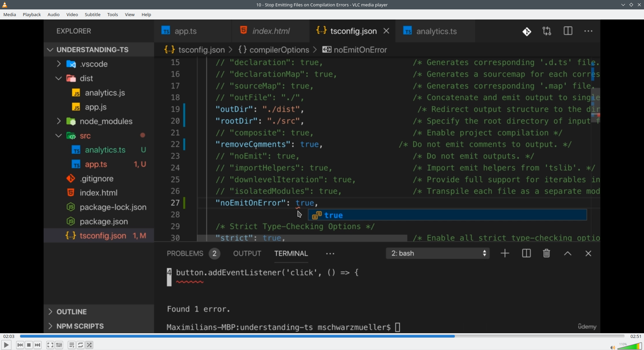Open the panel's more tabs ellipsis
This screenshot has height=350, width=644.
point(330,254)
